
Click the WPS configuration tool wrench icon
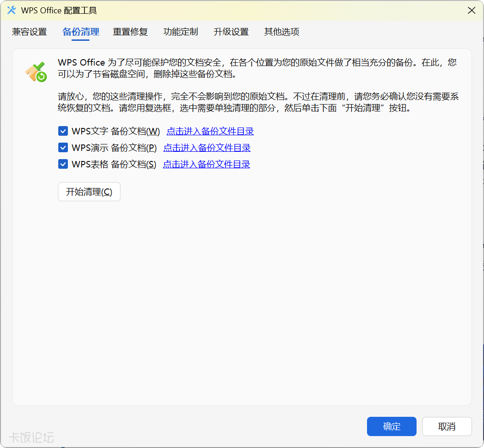pyautogui.click(x=11, y=10)
